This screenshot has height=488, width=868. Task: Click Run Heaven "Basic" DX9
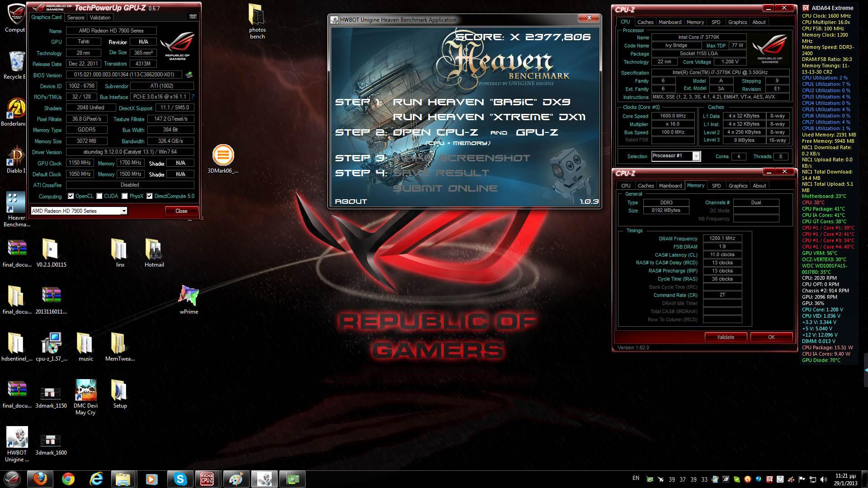481,102
